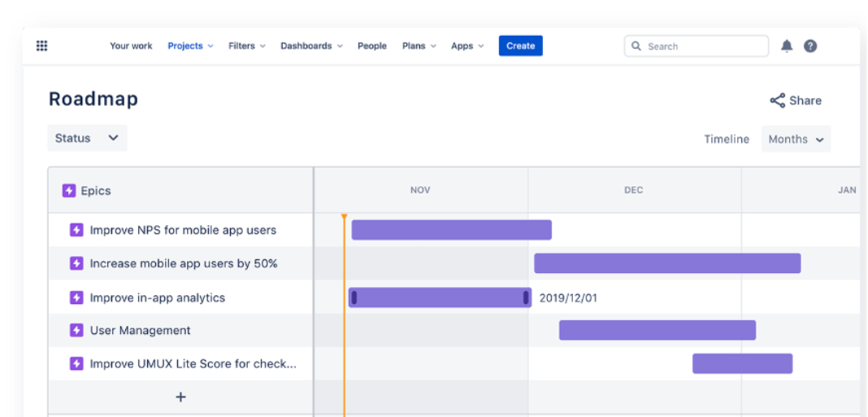Select the Improve UMUX Lite Score epic
Image resolution: width=868 pixels, height=417 pixels.
click(x=193, y=364)
